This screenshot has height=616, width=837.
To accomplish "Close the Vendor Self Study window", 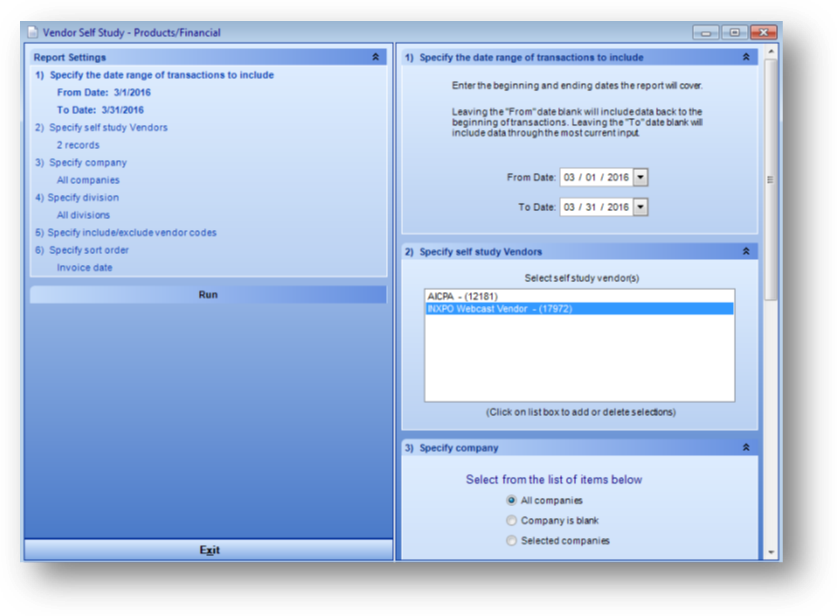I will [x=763, y=33].
